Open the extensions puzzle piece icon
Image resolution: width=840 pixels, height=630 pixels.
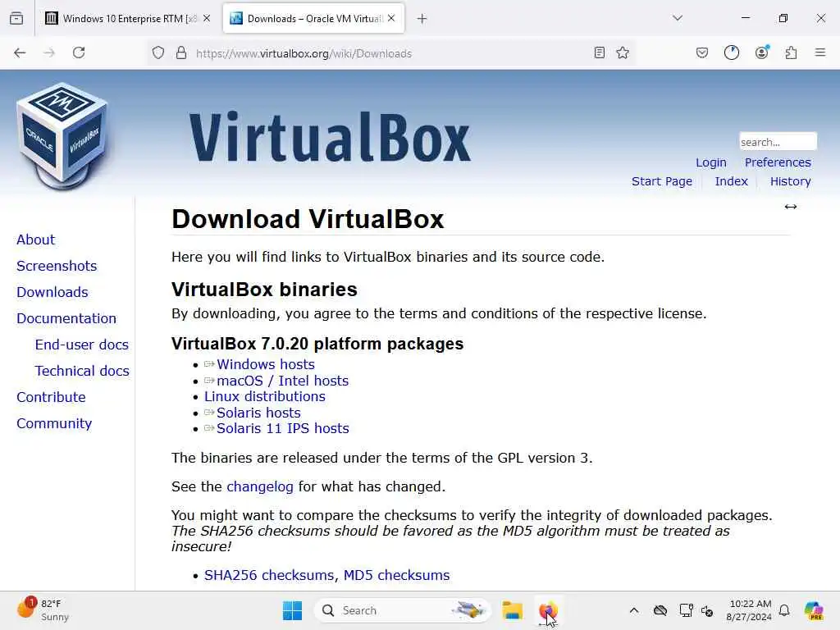791,52
